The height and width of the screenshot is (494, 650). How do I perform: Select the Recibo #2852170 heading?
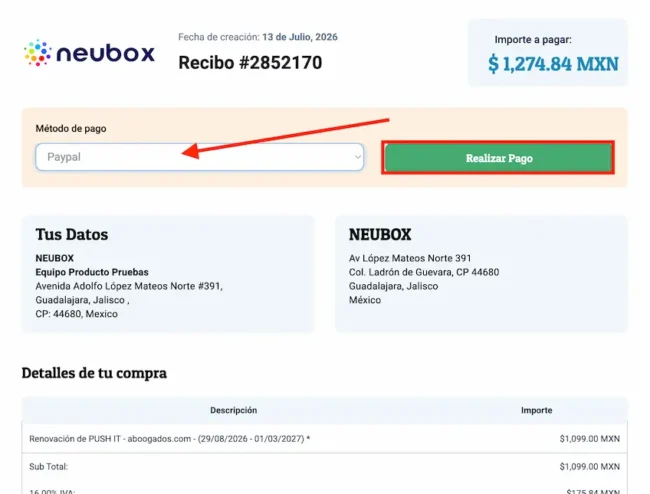pos(250,63)
